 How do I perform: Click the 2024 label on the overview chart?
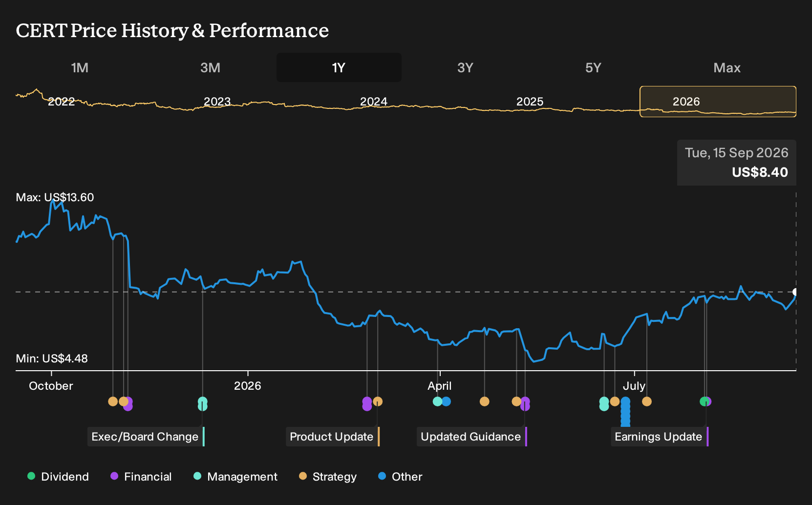[374, 102]
